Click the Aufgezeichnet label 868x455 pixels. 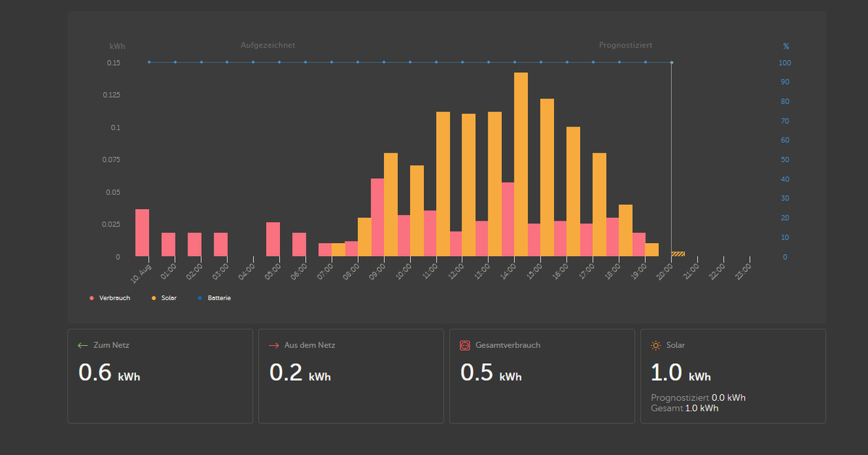[x=268, y=45]
